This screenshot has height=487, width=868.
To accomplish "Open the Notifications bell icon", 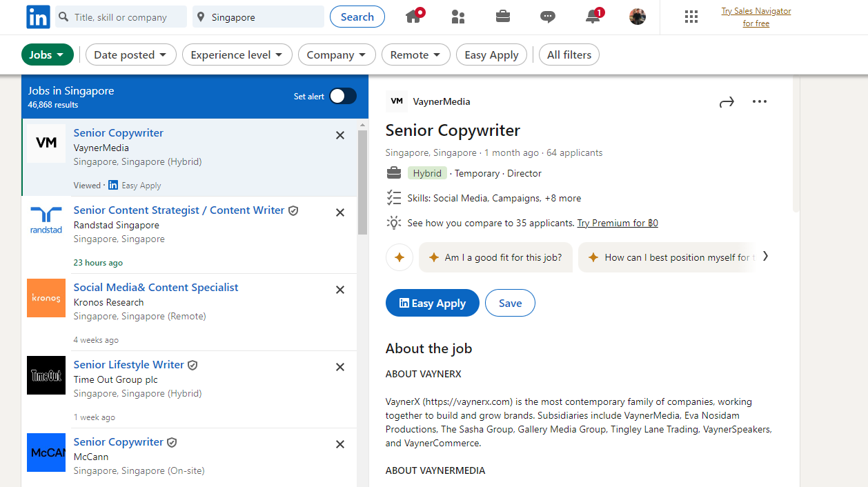I will (593, 17).
